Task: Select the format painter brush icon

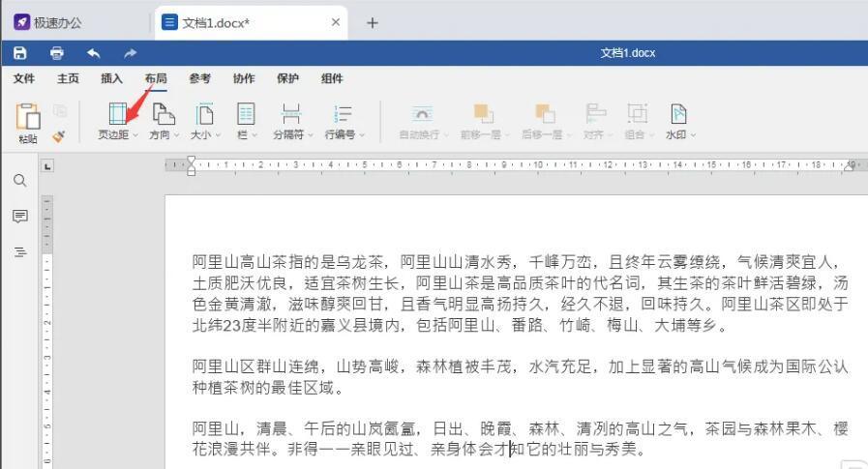Action: pyautogui.click(x=59, y=136)
